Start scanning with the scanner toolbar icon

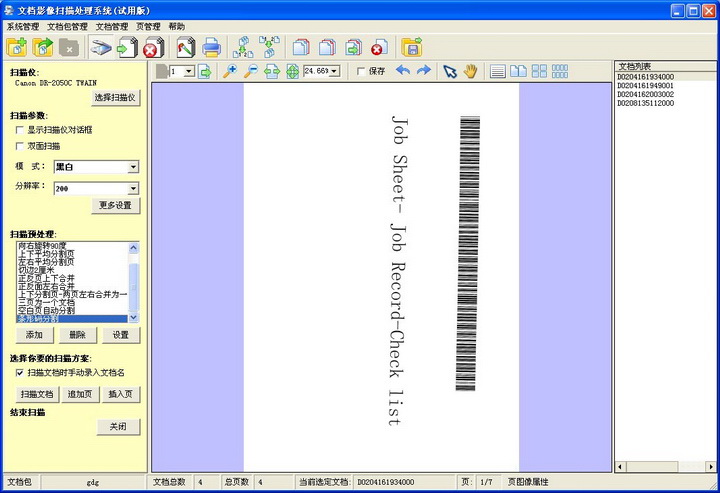point(101,47)
